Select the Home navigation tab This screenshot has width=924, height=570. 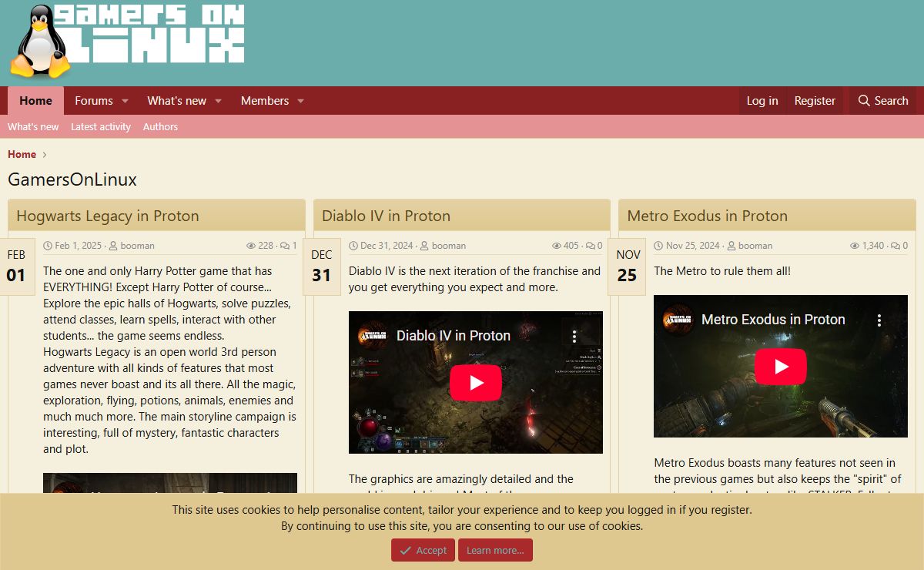[x=35, y=101]
